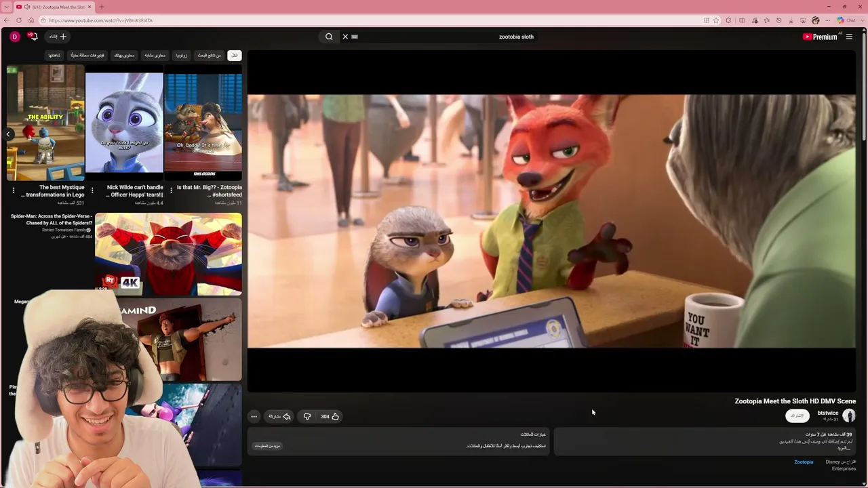Click the search magnifier button
The image size is (868, 488).
point(329,37)
